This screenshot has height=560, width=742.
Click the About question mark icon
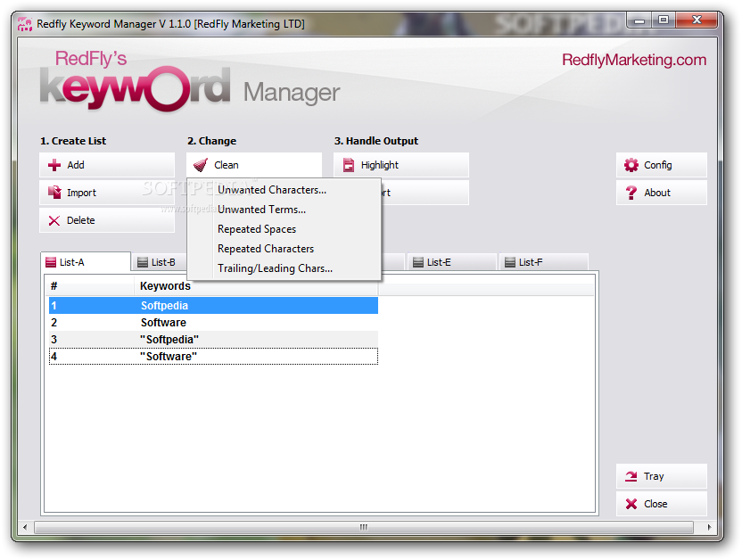(631, 193)
